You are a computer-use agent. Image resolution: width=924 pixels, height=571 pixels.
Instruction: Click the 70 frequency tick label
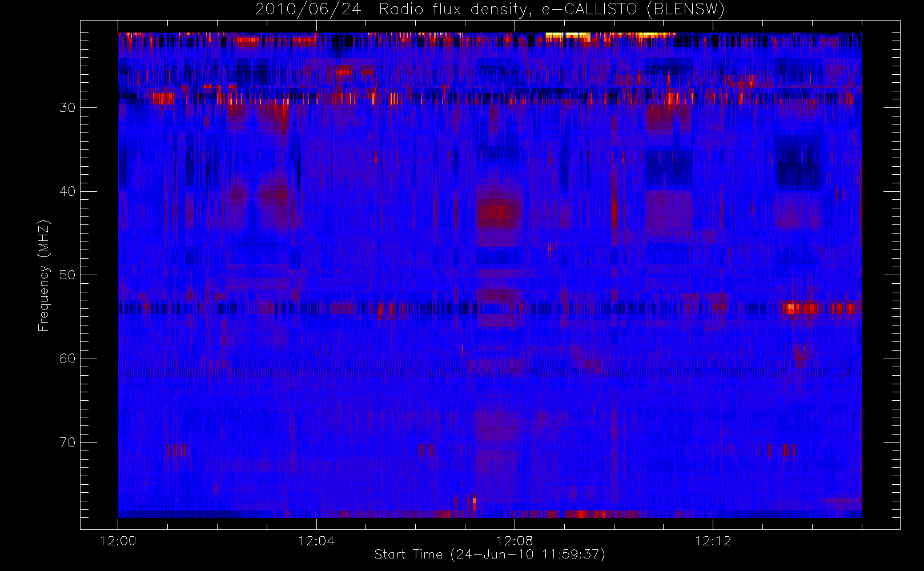coord(67,442)
